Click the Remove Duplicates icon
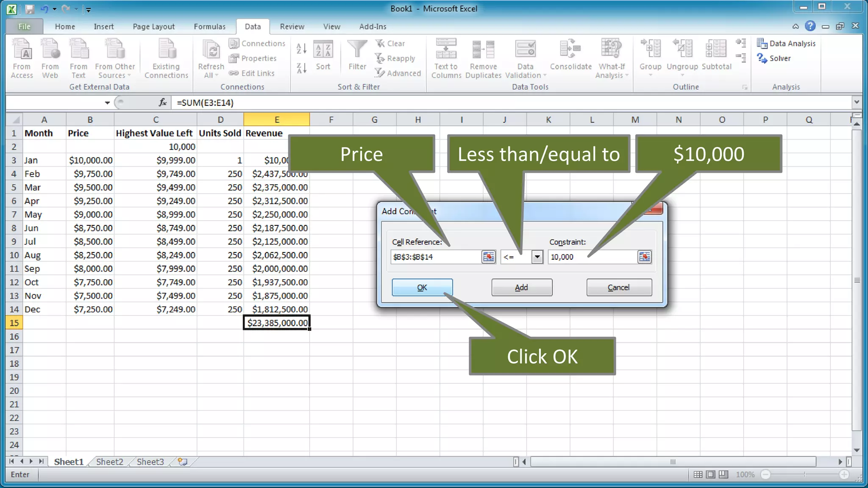Viewport: 868px width, 488px height. [x=483, y=50]
